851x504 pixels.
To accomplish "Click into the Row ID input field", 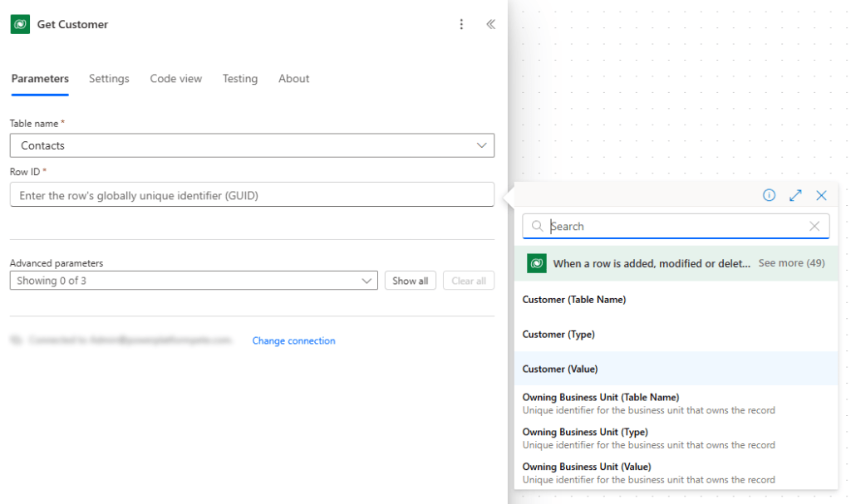I will (x=252, y=195).
